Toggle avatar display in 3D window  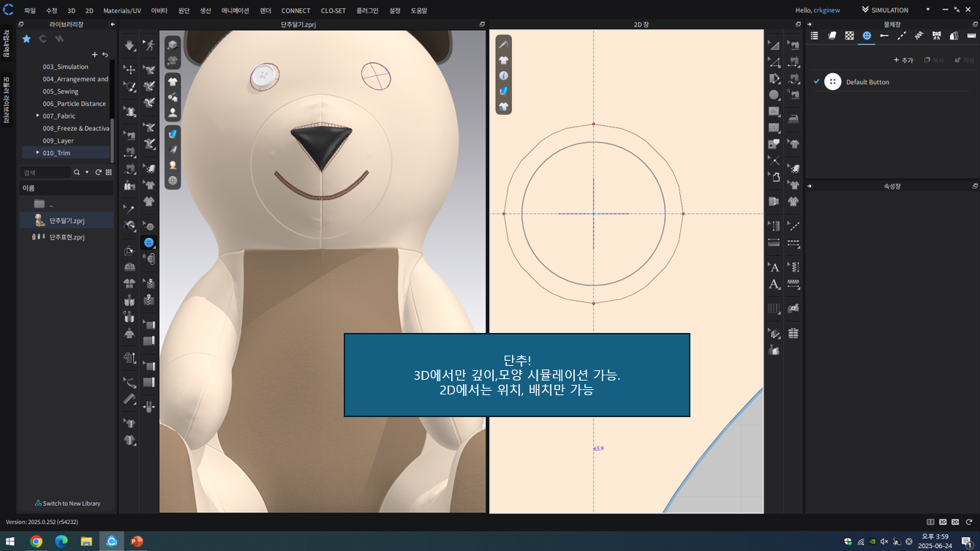[173, 113]
